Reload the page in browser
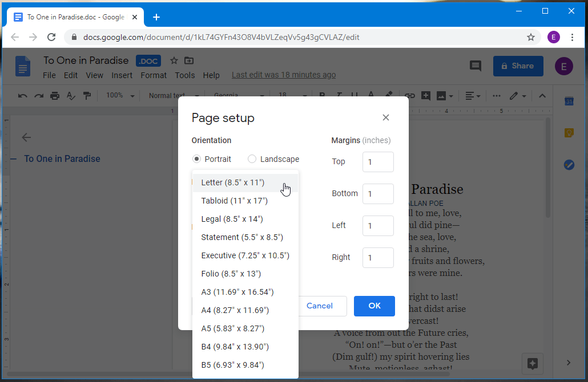Image resolution: width=588 pixels, height=382 pixels. coord(51,37)
